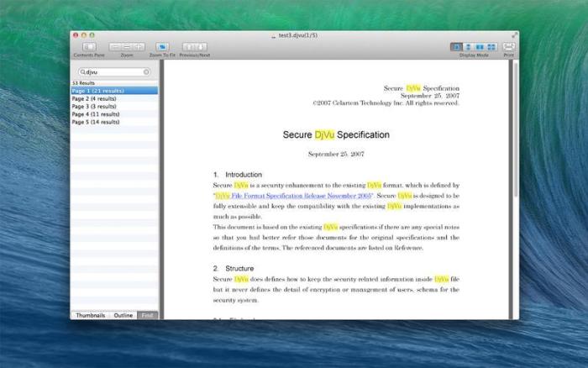
Task: Click the magnifier icon in search field
Action: tap(82, 71)
